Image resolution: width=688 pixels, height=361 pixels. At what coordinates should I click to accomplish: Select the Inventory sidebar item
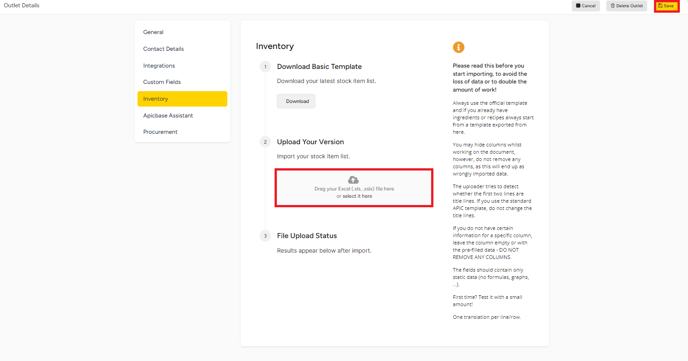(182, 99)
